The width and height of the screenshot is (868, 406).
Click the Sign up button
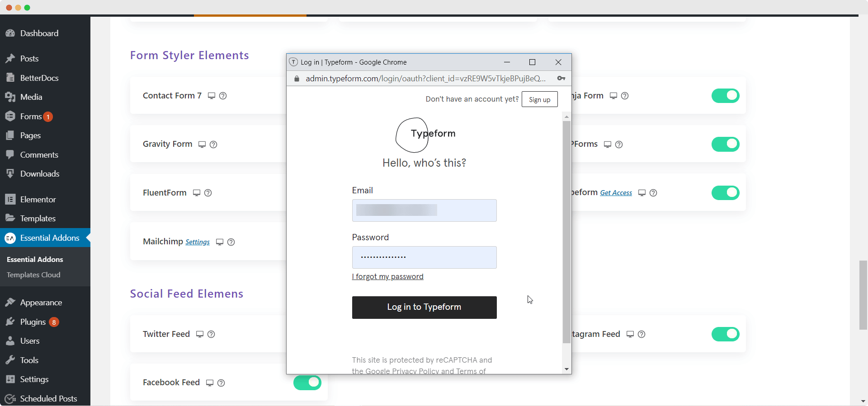[540, 99]
